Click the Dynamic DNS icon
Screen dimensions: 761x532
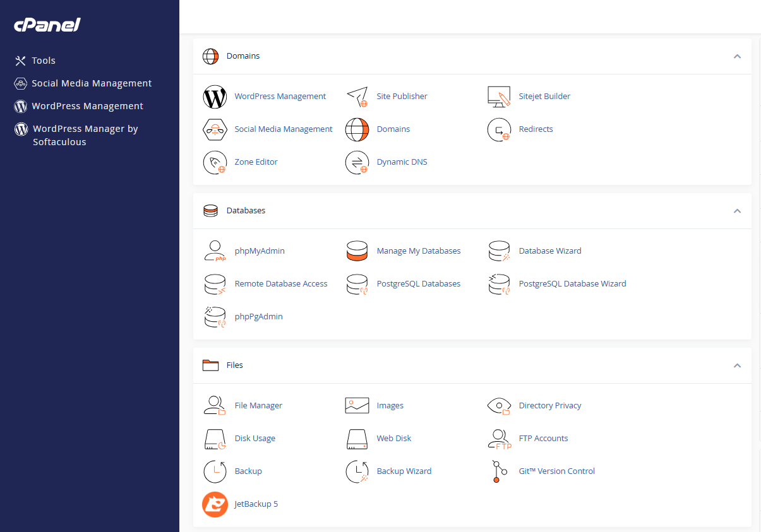[x=357, y=162]
